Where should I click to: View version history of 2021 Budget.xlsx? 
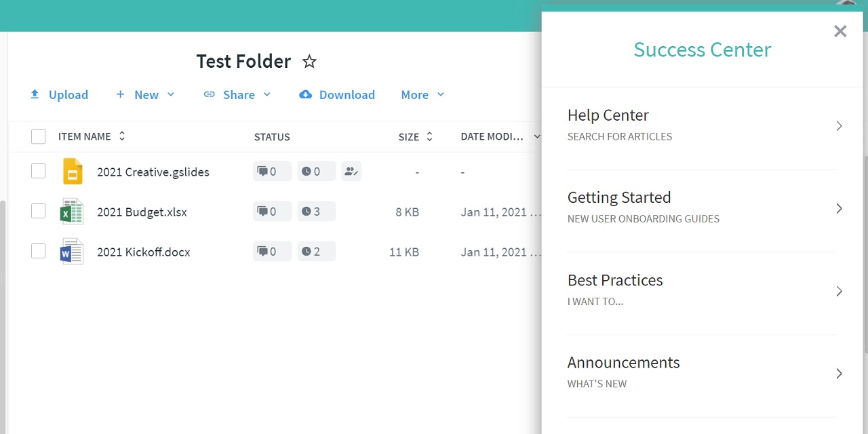point(316,212)
